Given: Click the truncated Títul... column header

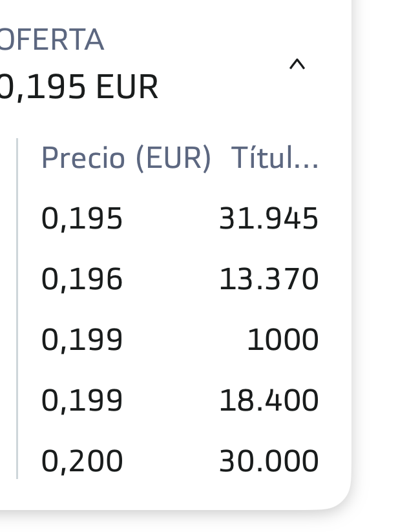Looking at the screenshot, I should point(275,157).
